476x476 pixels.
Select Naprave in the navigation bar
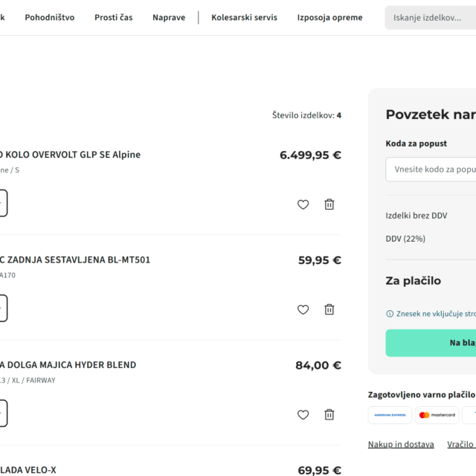[169, 17]
